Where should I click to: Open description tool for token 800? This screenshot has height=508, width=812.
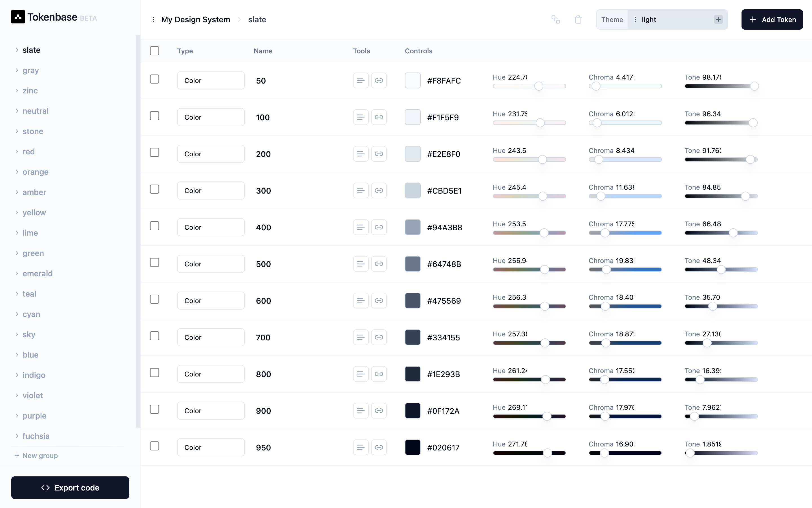point(361,374)
